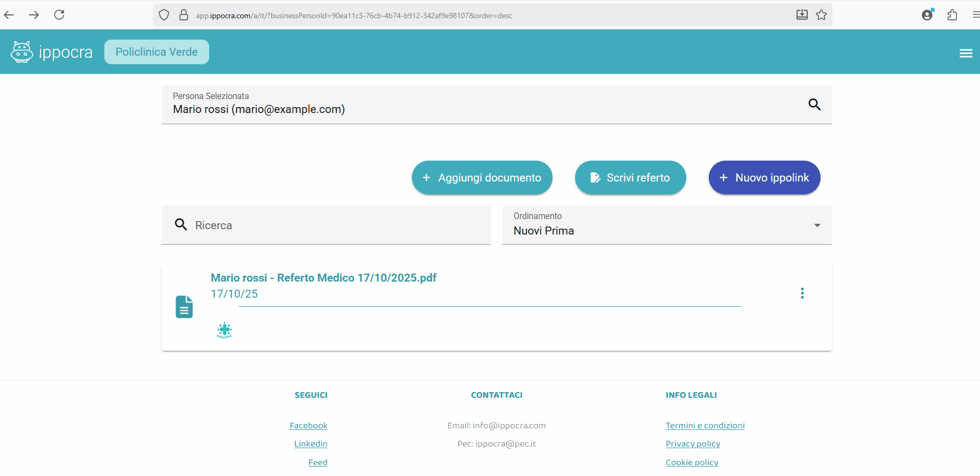Viewport: 980px width, 476px height.
Task: Click the document file icon
Action: click(x=184, y=307)
